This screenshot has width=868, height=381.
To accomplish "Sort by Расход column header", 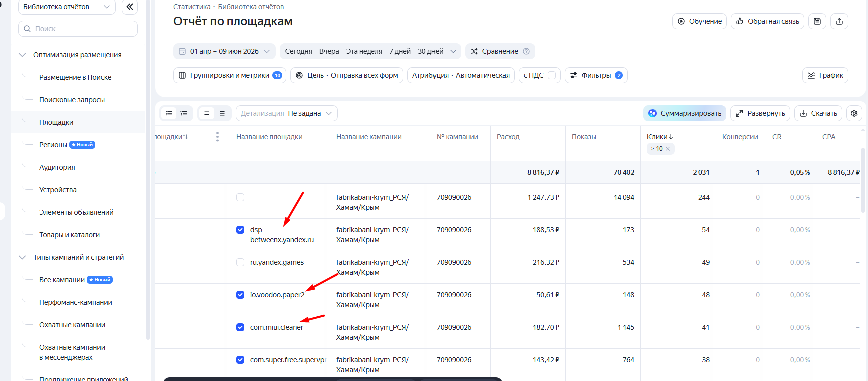I will point(508,137).
